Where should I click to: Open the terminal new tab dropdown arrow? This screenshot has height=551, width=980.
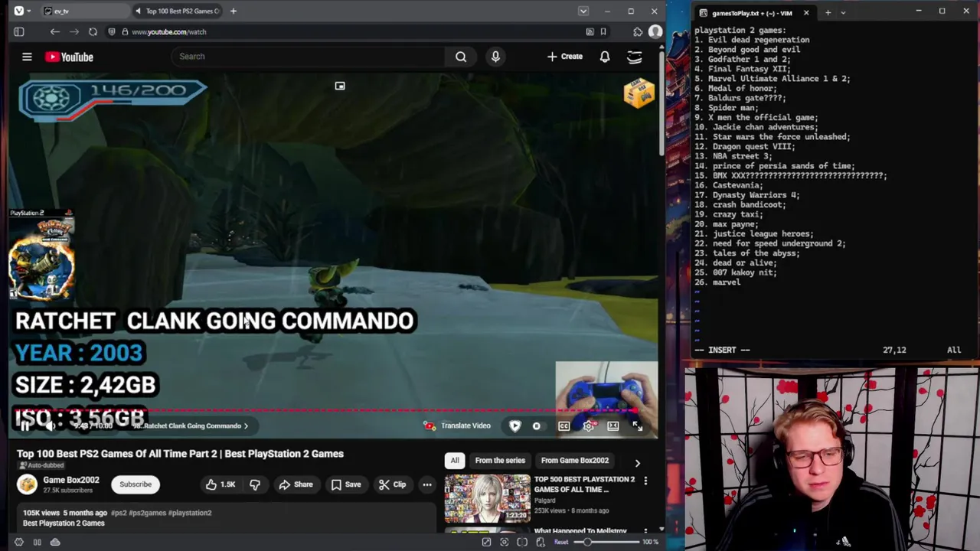tap(843, 12)
